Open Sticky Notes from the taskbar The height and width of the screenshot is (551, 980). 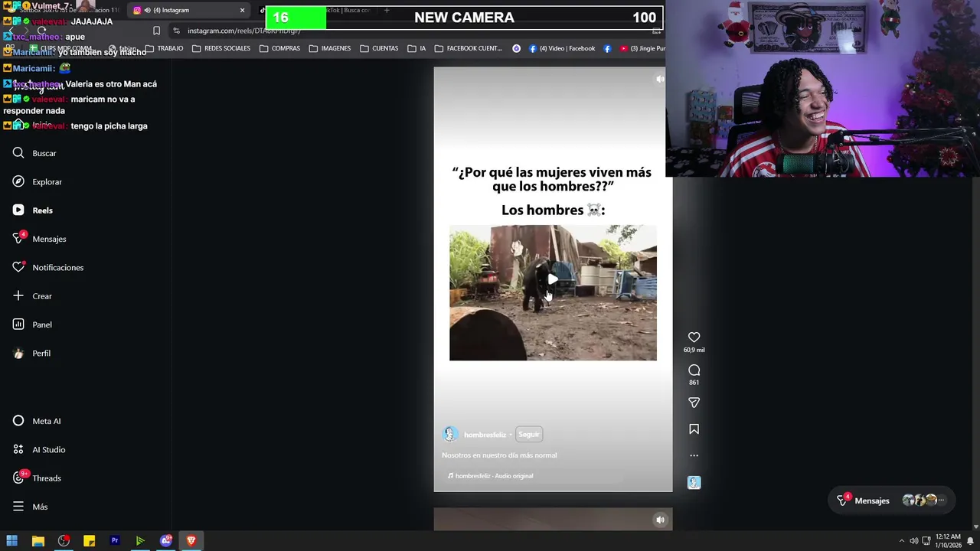(89, 541)
